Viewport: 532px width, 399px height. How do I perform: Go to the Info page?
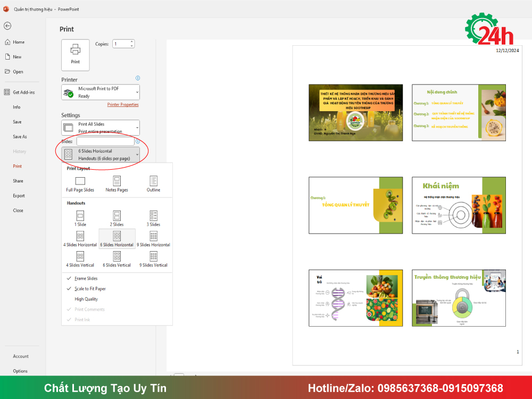pos(16,107)
